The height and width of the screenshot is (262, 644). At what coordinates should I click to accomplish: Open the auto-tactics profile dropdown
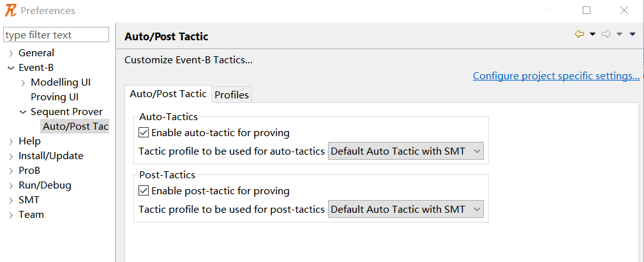point(406,151)
